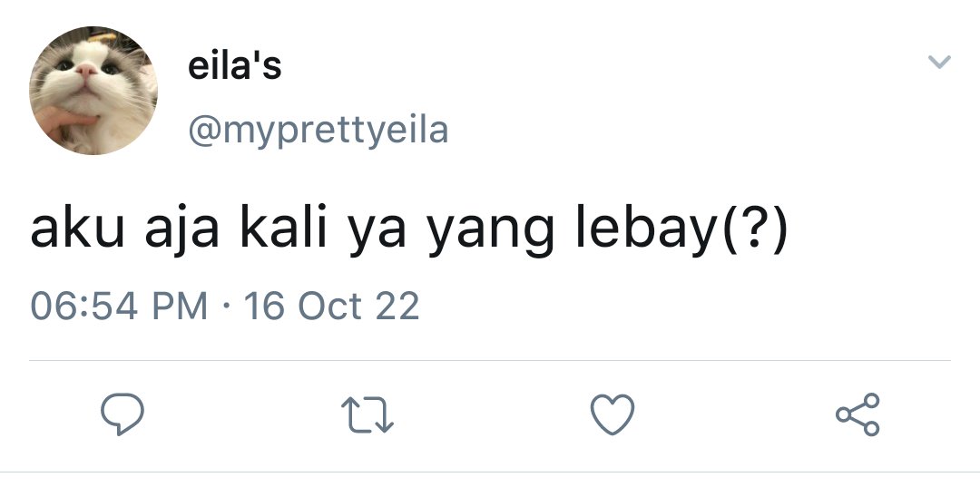
Task: Open the eila's display name profile
Action: click(235, 65)
